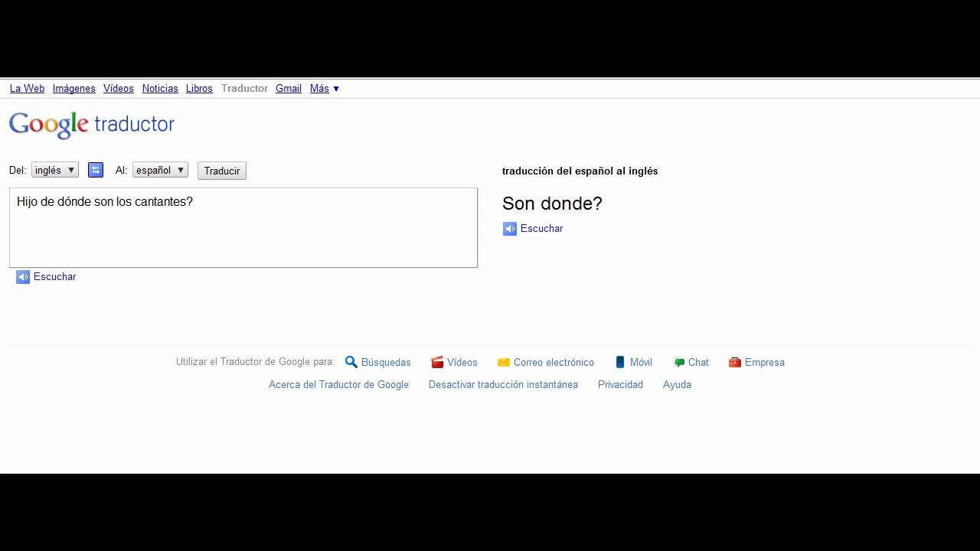Open the target language 'español' dropdown
This screenshot has height=551, width=980.
(x=160, y=170)
